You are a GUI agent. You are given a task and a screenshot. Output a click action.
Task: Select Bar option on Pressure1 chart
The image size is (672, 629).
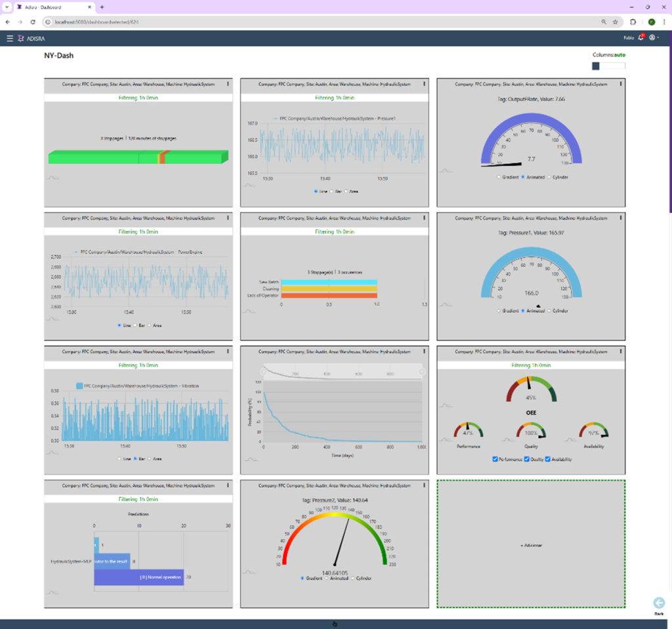(x=332, y=192)
